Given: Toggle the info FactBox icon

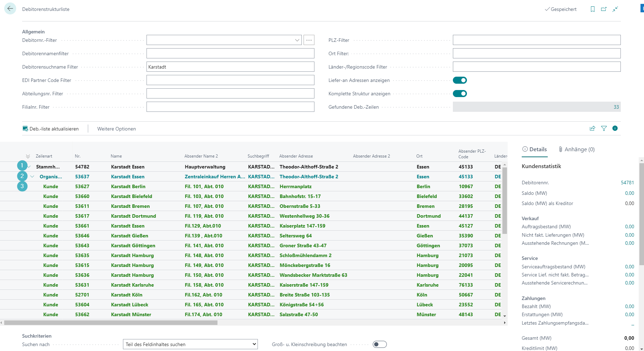Looking at the screenshot, I should click(x=615, y=128).
